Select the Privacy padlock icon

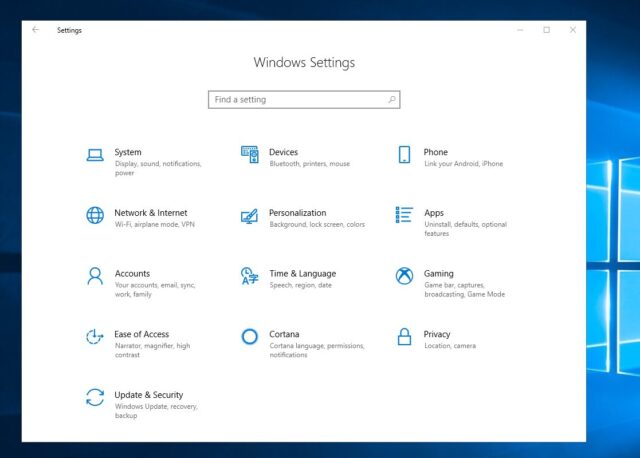tap(404, 336)
